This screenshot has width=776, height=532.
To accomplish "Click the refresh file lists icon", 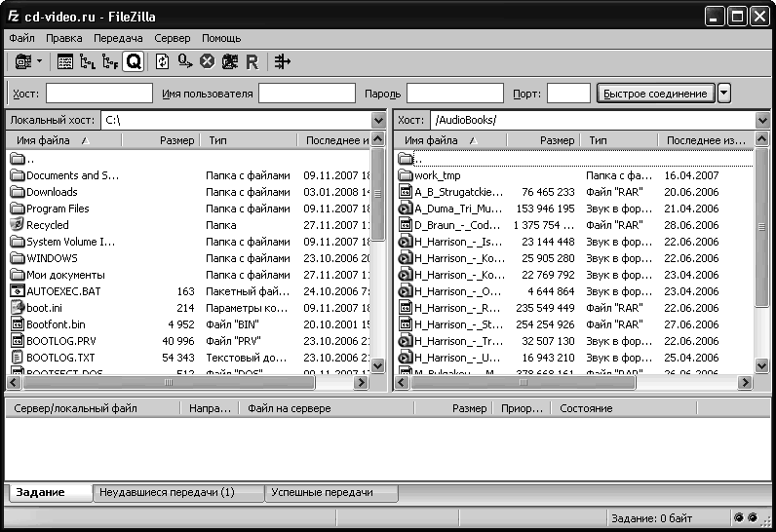I will point(162,61).
